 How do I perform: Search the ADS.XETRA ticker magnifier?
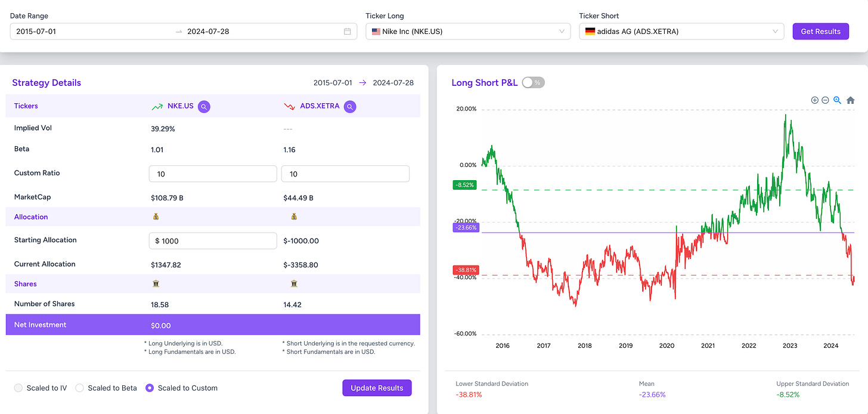tap(350, 107)
